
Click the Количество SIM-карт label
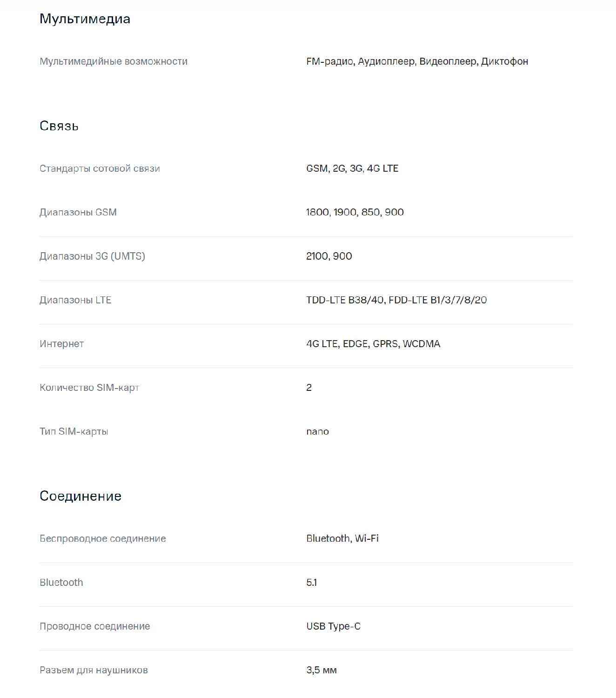pyautogui.click(x=89, y=388)
